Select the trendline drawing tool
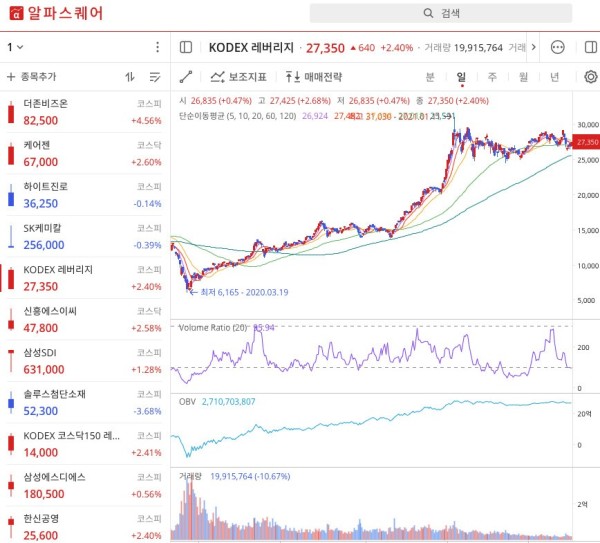This screenshot has height=543, width=600. (186, 77)
